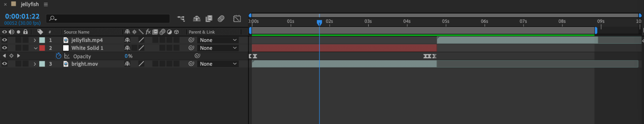Open the jellyfish panel menu
The image size is (644, 124).
click(46, 4)
